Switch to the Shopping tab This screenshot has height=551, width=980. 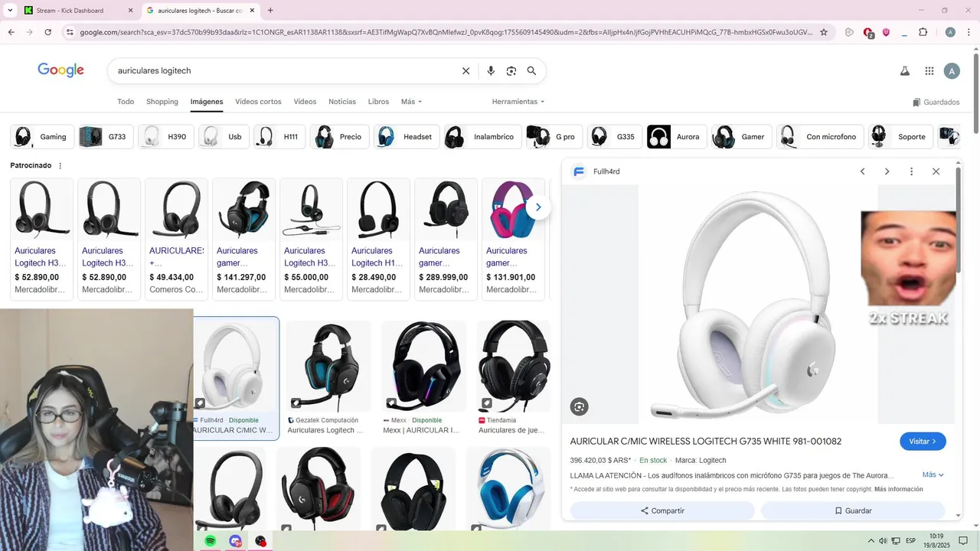[x=162, y=102]
